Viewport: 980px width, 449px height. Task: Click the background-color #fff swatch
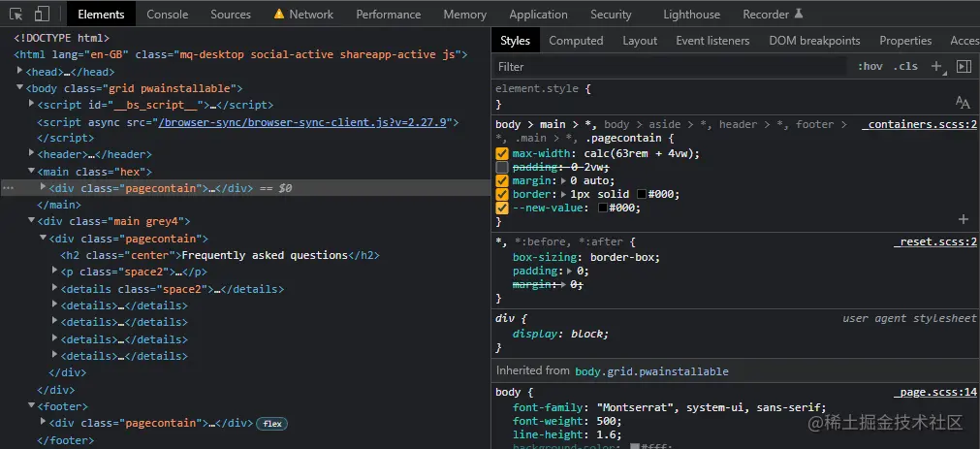coord(634,446)
